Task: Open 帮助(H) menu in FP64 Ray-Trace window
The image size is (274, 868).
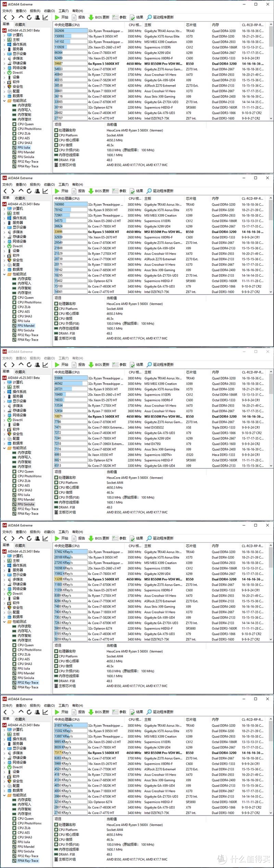Action: click(x=78, y=706)
